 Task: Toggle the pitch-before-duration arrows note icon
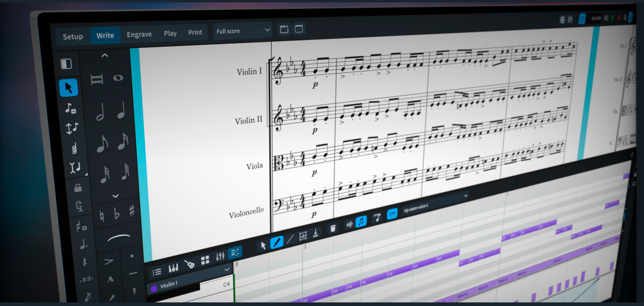(x=72, y=128)
